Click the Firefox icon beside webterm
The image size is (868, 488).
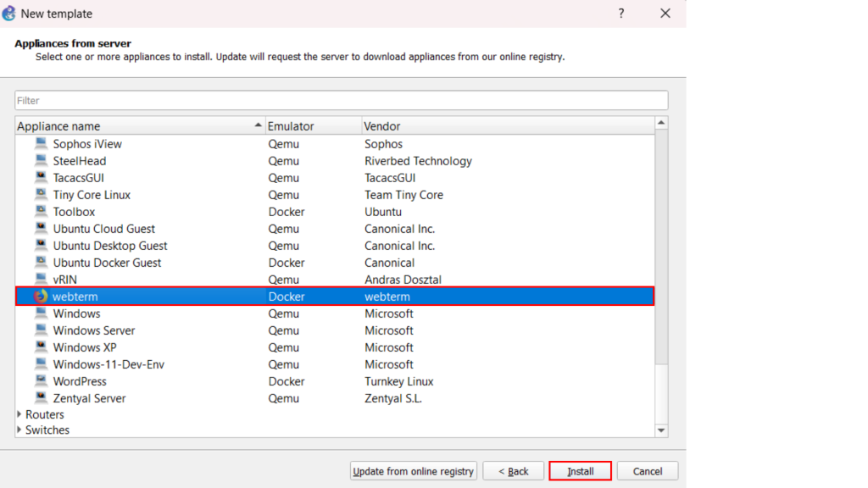[41, 297]
